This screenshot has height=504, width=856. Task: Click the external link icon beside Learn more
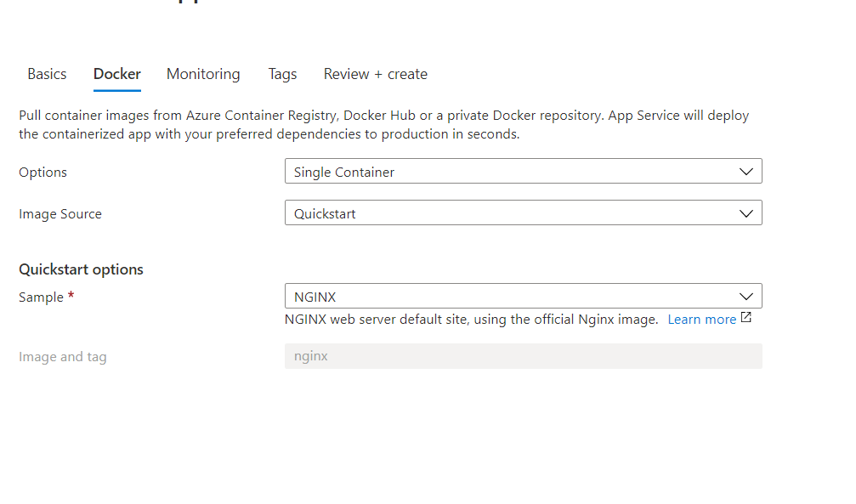pyautogui.click(x=746, y=317)
